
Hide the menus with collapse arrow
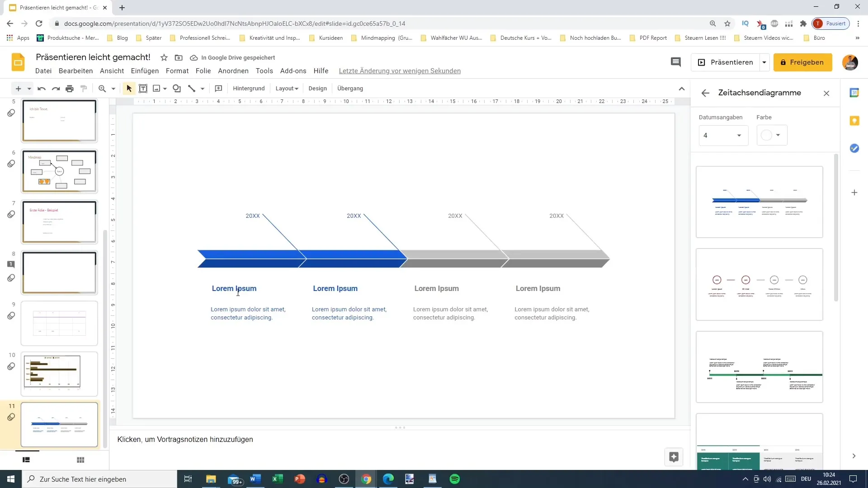click(682, 89)
